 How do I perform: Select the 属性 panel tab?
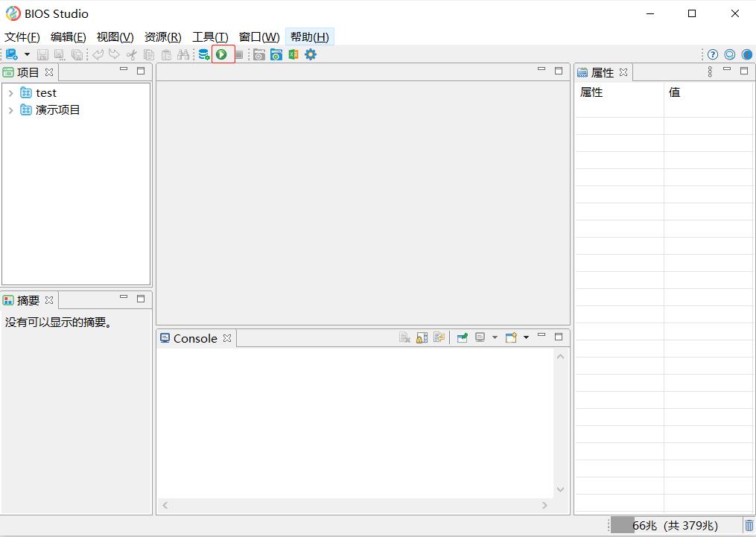pos(603,72)
